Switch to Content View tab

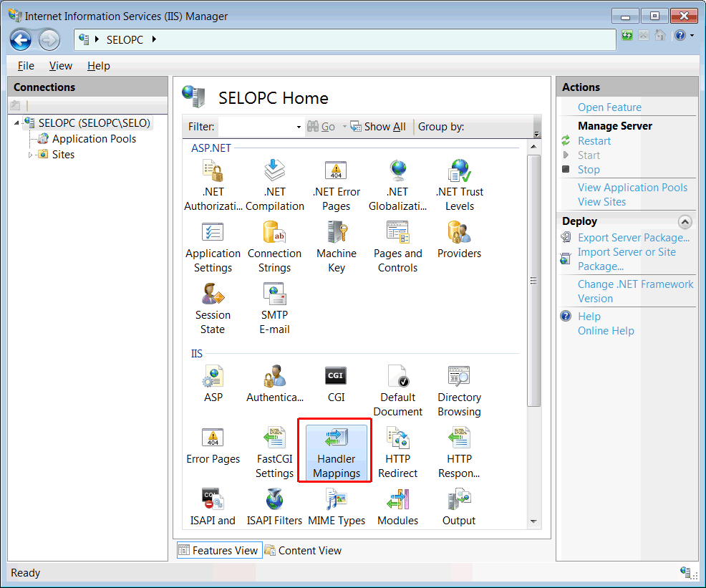pyautogui.click(x=304, y=550)
